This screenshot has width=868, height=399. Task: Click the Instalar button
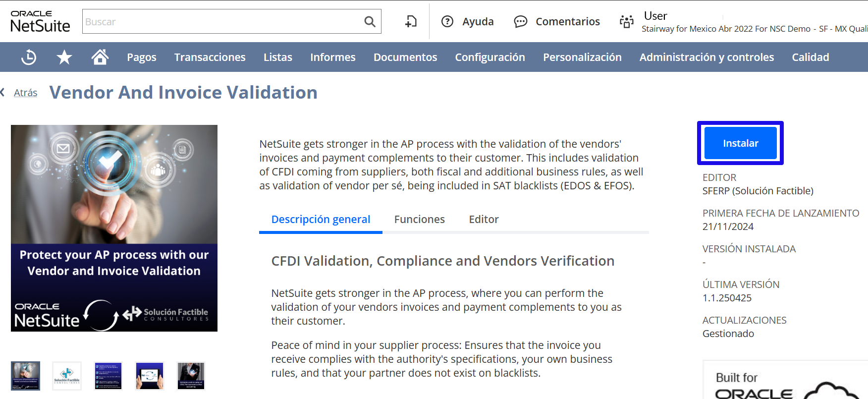pyautogui.click(x=740, y=143)
